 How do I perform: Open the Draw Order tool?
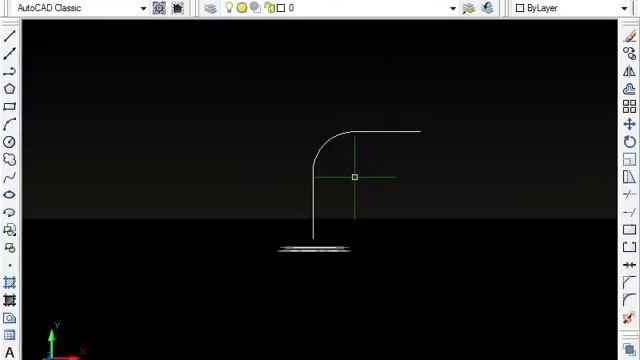[x=629, y=350]
